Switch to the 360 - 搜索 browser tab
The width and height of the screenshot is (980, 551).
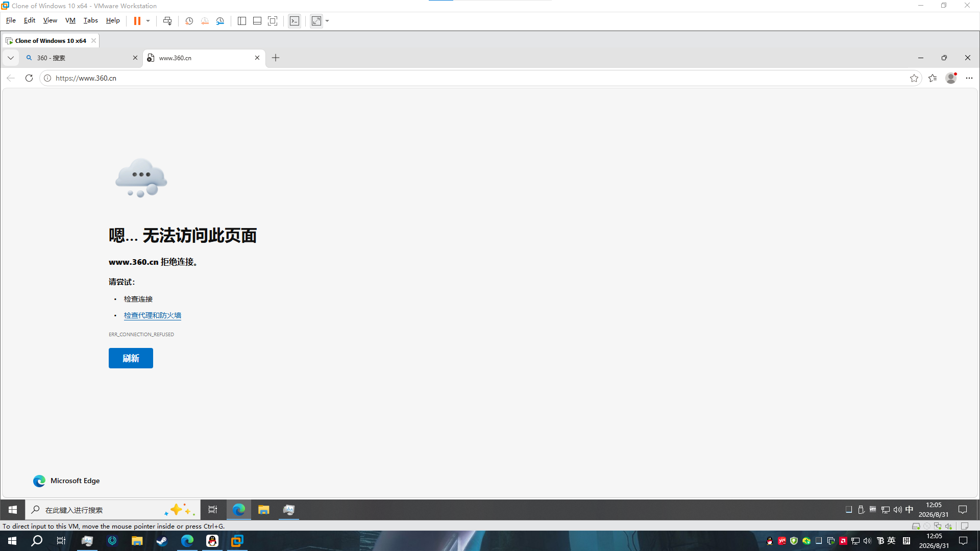(x=82, y=58)
